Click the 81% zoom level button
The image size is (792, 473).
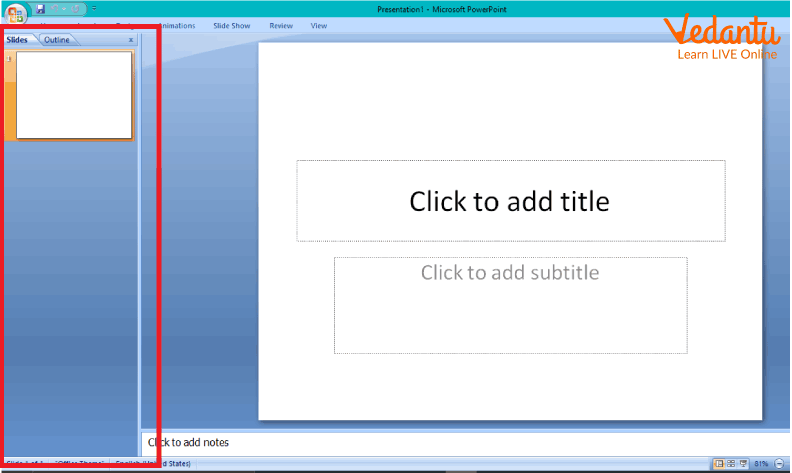coord(762,464)
